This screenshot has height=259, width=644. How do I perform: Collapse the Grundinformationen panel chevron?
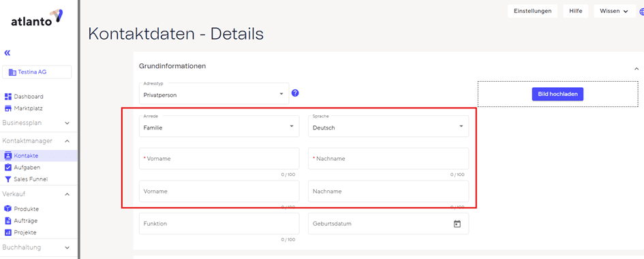[x=637, y=69]
